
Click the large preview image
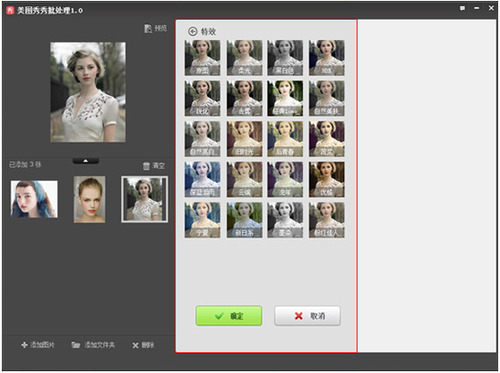88,92
